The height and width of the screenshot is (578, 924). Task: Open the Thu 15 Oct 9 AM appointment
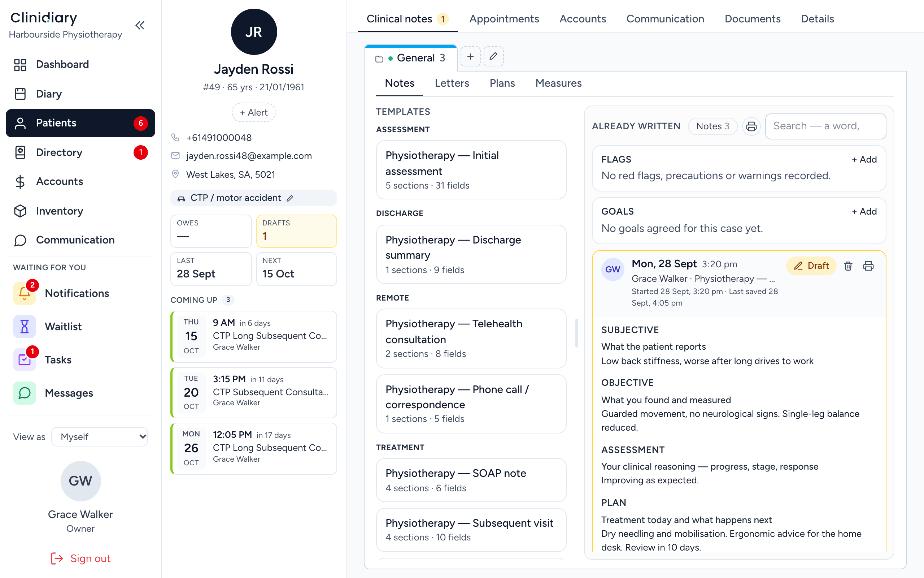point(253,336)
